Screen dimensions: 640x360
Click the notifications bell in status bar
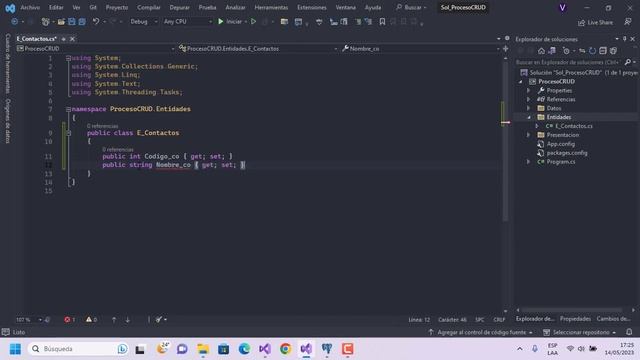629,332
